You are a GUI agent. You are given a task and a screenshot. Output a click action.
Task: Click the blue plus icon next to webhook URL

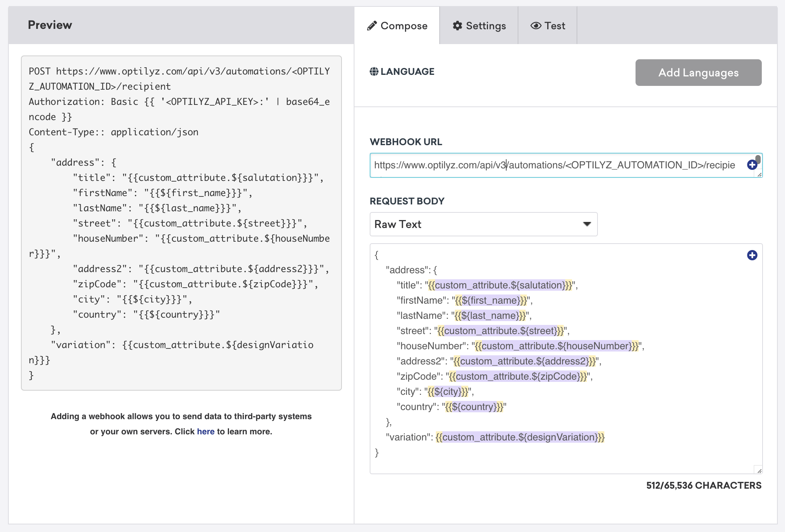pos(751,165)
